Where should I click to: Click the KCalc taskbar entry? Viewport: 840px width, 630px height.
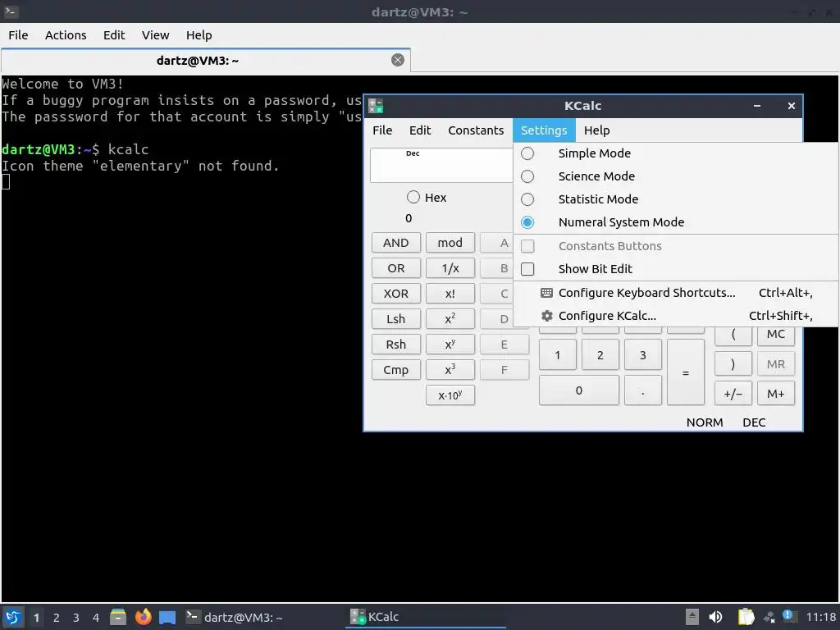[426, 617]
